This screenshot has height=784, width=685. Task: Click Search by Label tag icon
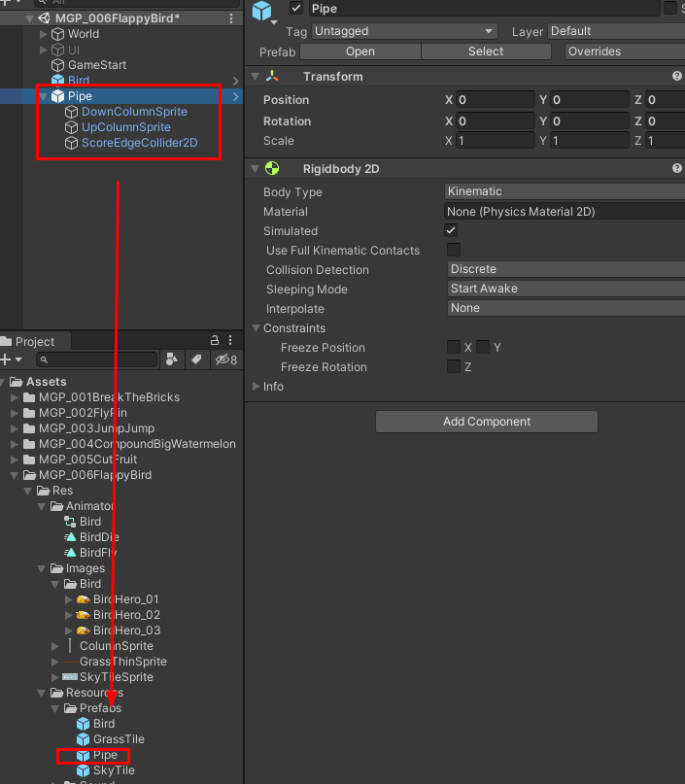[196, 359]
